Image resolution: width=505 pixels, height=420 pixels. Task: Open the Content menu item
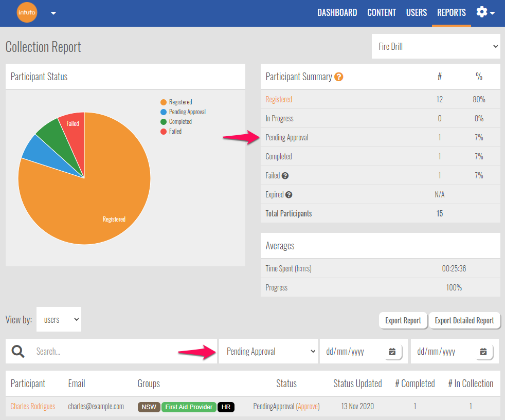381,13
